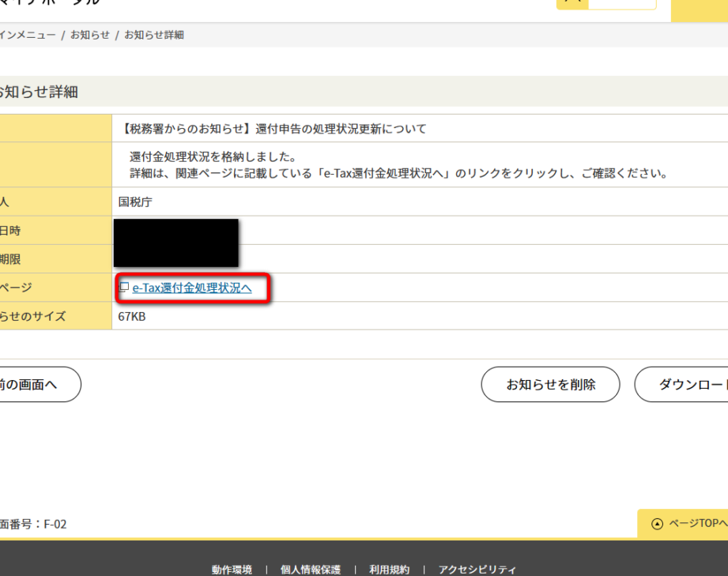The image size is (728, 576).
Task: Open アクセシビリティ footer link
Action: 477,570
